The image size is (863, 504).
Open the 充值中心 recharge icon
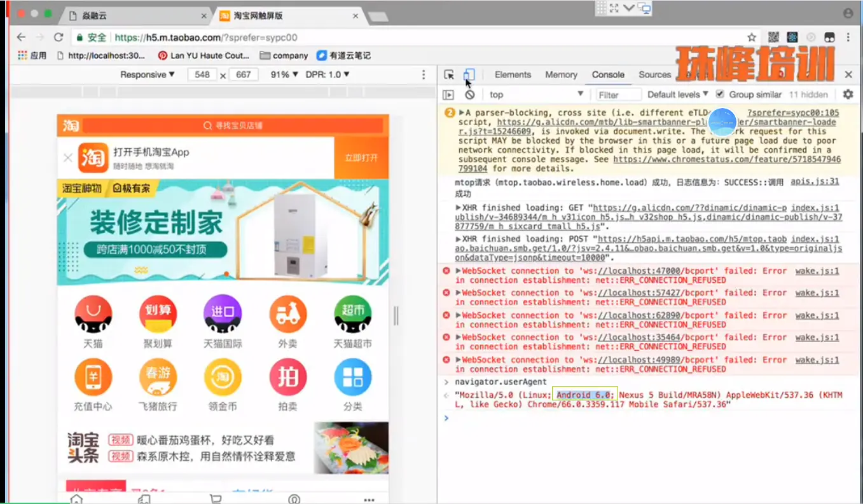pos(93,377)
